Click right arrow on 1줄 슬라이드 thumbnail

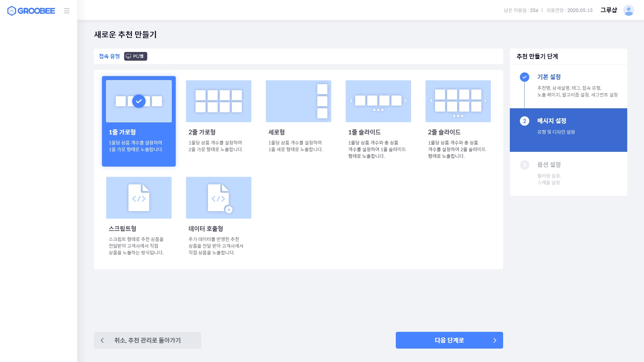coord(405,101)
